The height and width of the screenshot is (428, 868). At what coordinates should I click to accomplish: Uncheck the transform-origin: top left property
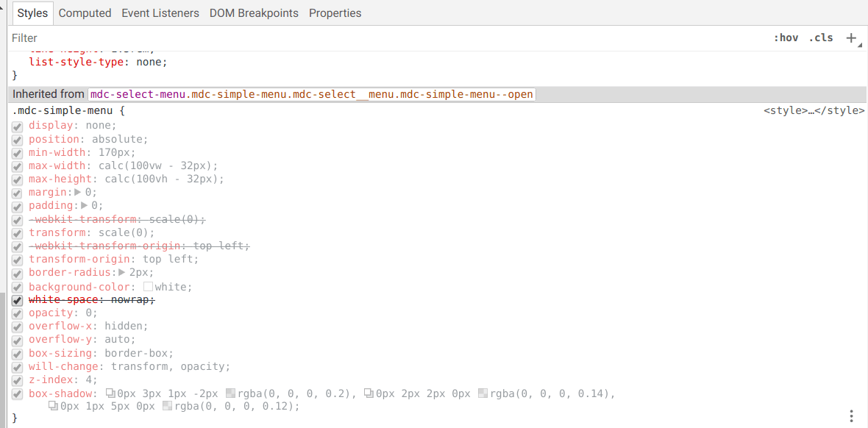pos(17,260)
